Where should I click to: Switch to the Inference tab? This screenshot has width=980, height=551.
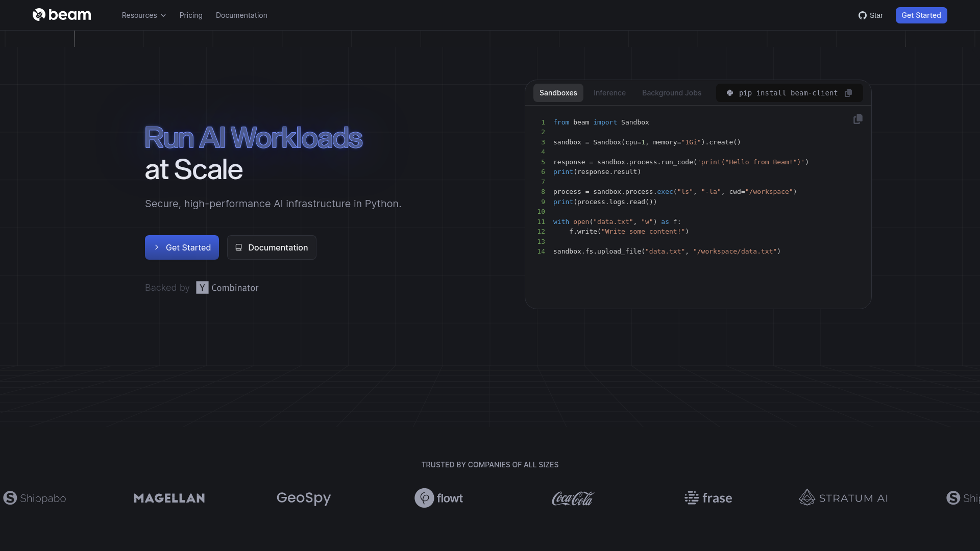[x=609, y=93]
